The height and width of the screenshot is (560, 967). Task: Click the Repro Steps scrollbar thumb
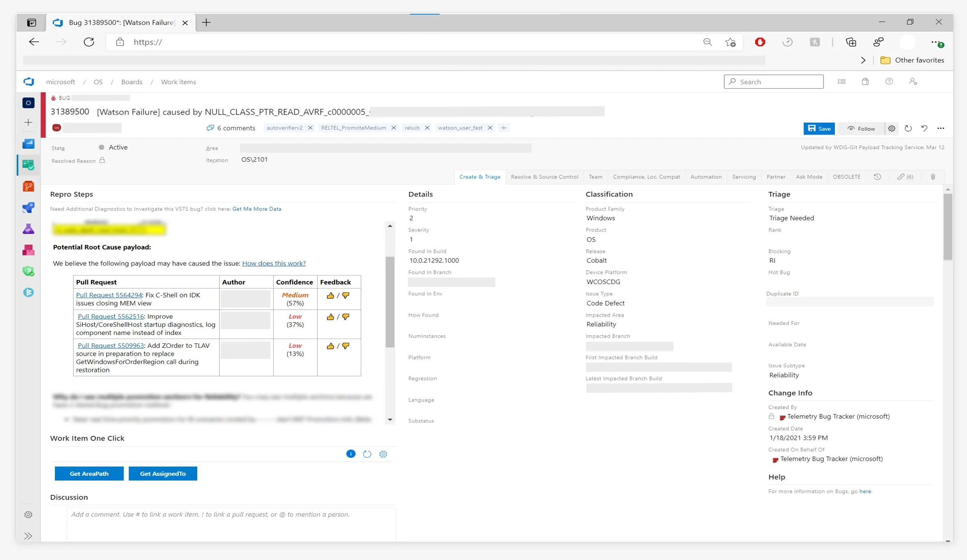point(390,302)
